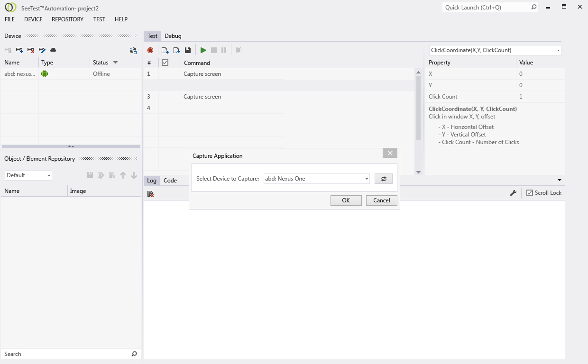Viewport: 588px width, 364px height.
Task: Click the edit device pencil icon
Action: (42, 50)
